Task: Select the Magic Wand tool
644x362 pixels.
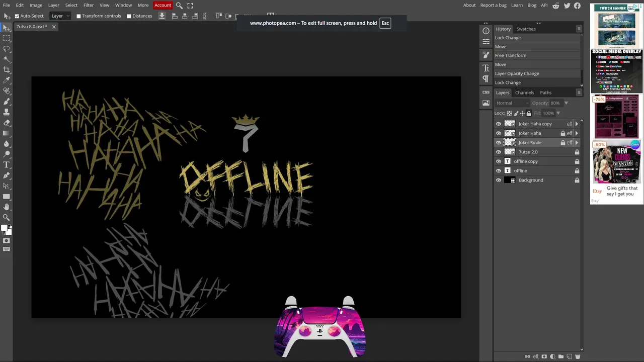Action: click(7, 59)
